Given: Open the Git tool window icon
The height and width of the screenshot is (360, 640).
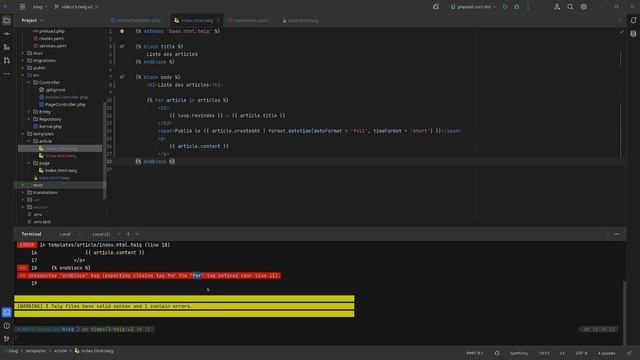Looking at the screenshot, I should pyautogui.click(x=7, y=338).
